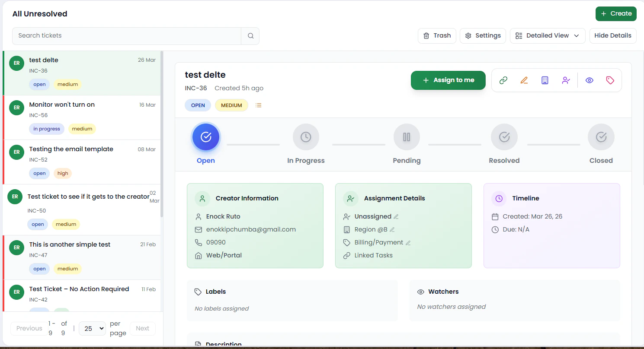This screenshot has width=644, height=349.
Task: Click Web/Portal source text
Action: 224,256
